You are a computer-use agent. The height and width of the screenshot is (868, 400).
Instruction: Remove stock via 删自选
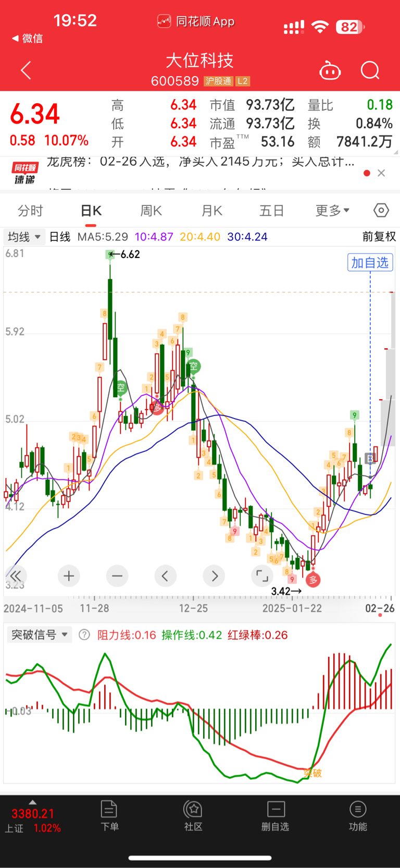click(x=275, y=816)
